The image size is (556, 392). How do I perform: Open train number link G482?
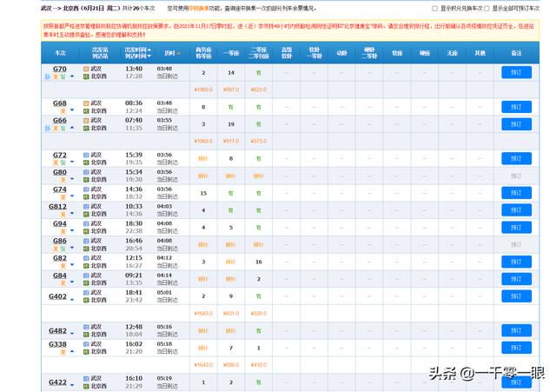click(x=57, y=330)
